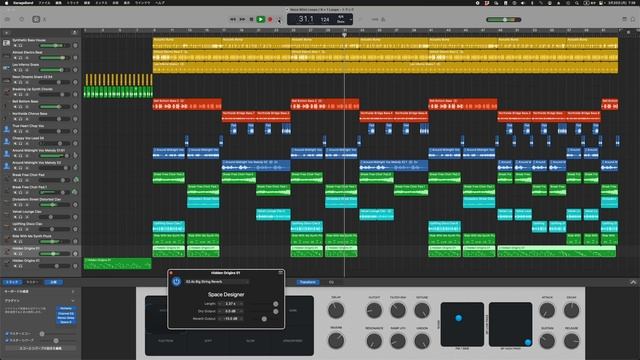Open the GarageBand menu
This screenshot has height=360, width=640.
(23, 2)
